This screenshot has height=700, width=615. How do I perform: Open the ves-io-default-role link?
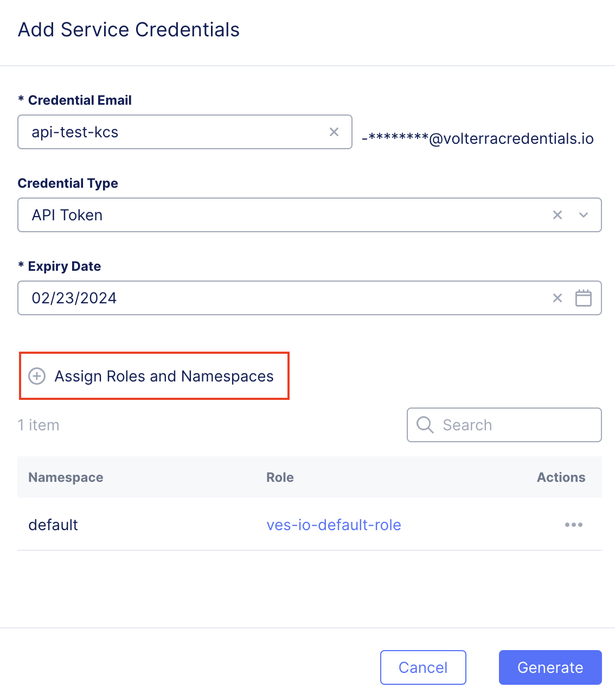point(334,525)
